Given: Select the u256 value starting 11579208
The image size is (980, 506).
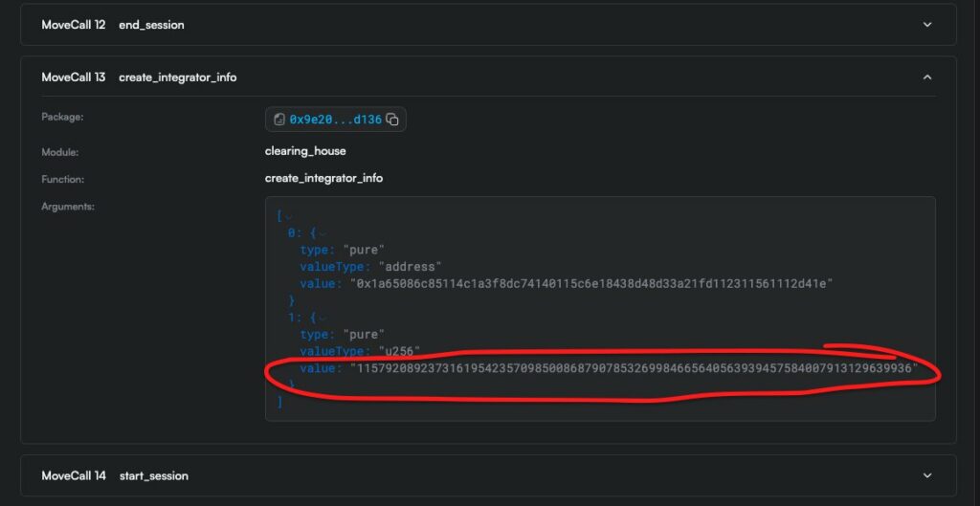Looking at the screenshot, I should [635, 368].
